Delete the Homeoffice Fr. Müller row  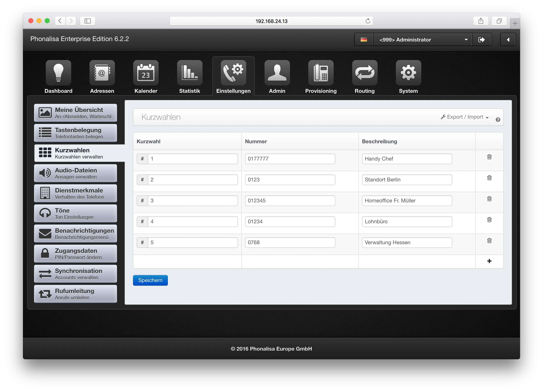point(489,198)
